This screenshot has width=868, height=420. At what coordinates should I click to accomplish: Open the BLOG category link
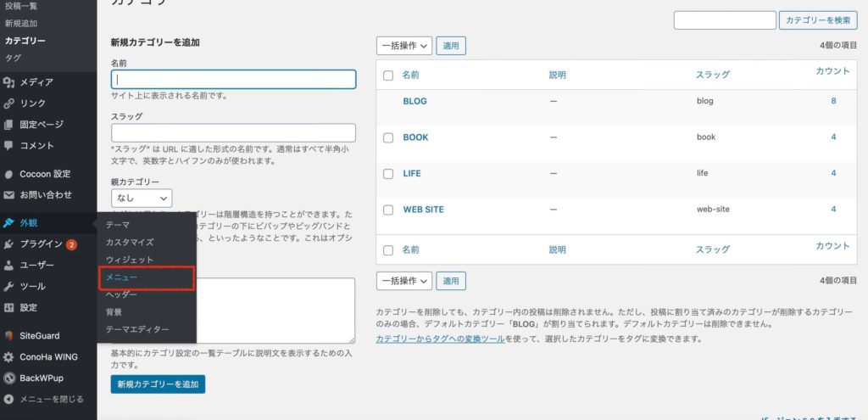click(x=415, y=102)
